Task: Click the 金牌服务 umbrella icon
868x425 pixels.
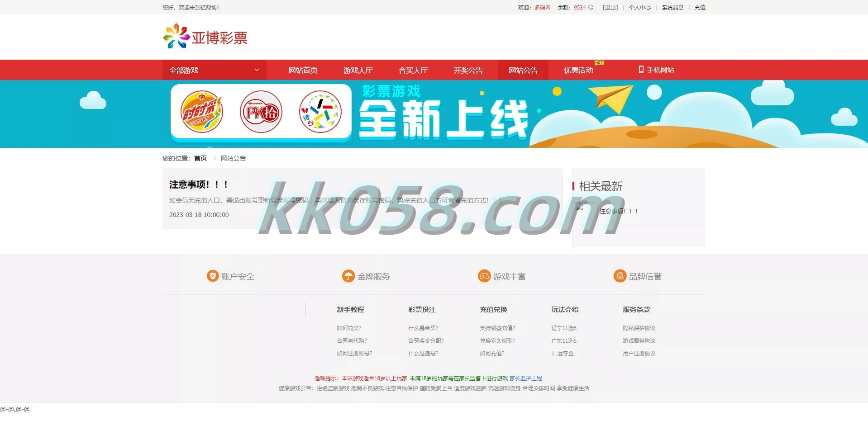Action: (x=348, y=276)
